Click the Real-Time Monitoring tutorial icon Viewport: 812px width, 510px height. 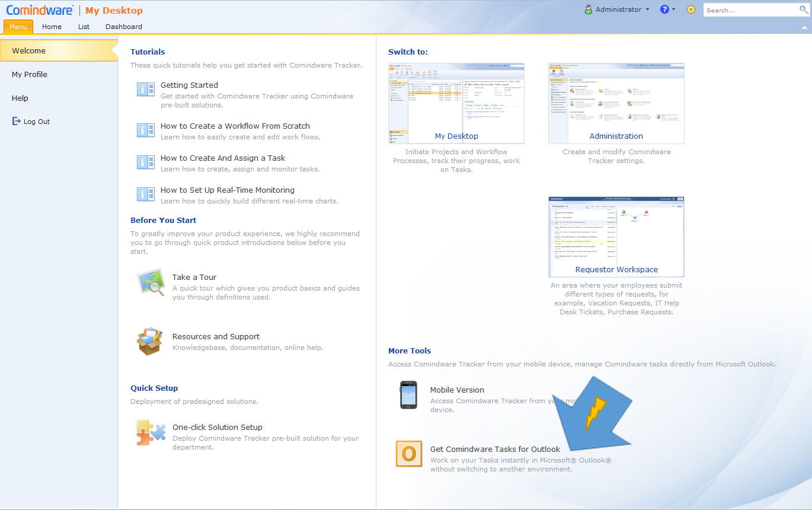[146, 195]
